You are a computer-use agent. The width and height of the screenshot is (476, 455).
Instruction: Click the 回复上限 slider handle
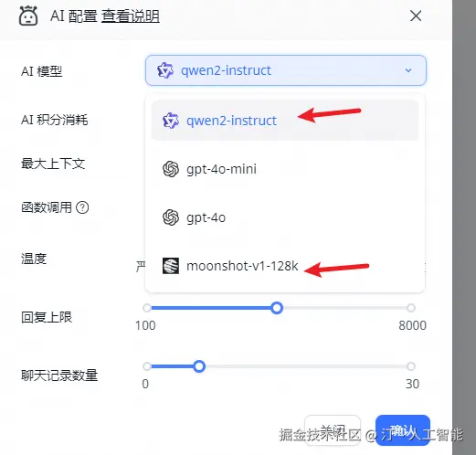point(277,308)
